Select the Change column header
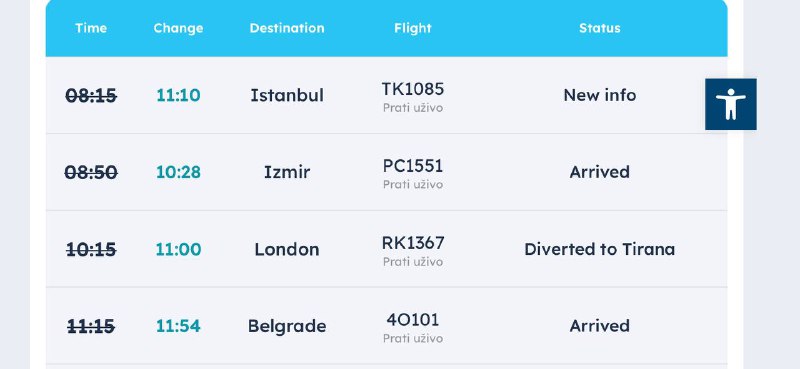The height and width of the screenshot is (369, 800). pyautogui.click(x=178, y=28)
